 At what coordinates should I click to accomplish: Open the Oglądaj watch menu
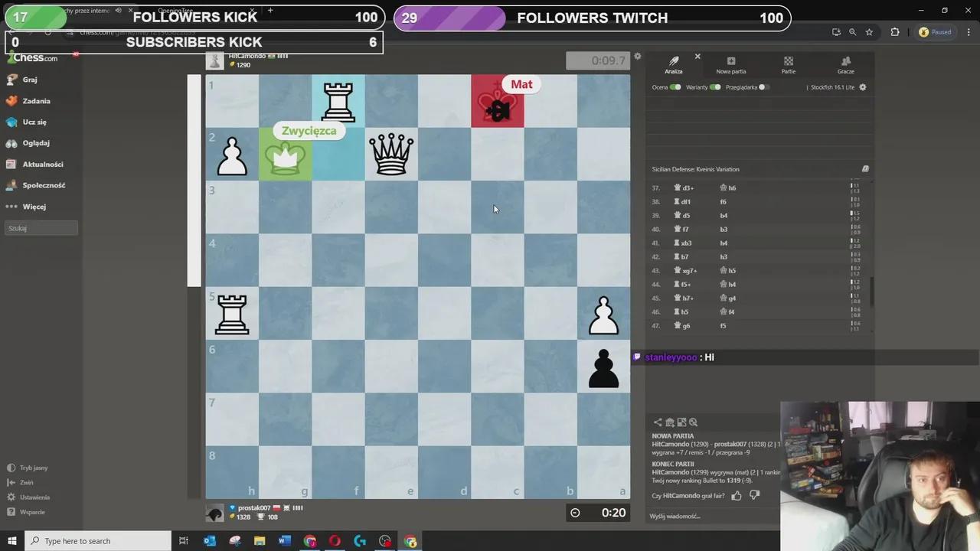tap(28, 143)
